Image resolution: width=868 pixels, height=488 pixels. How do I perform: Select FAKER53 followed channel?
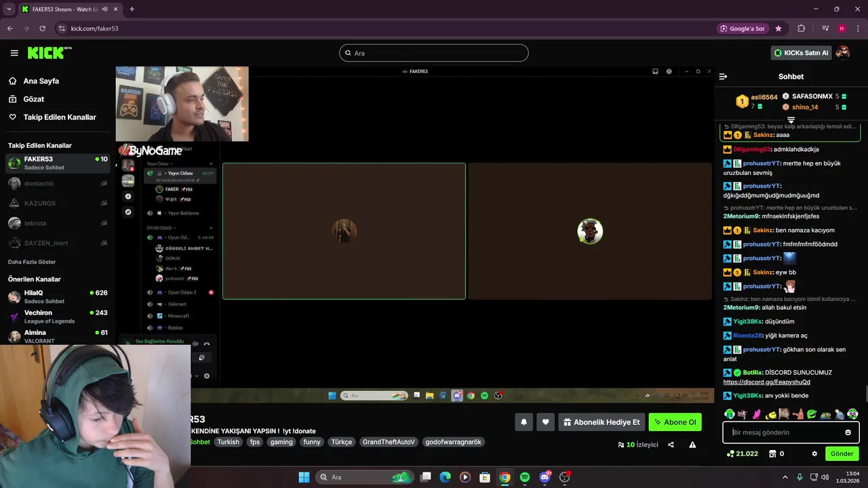58,163
